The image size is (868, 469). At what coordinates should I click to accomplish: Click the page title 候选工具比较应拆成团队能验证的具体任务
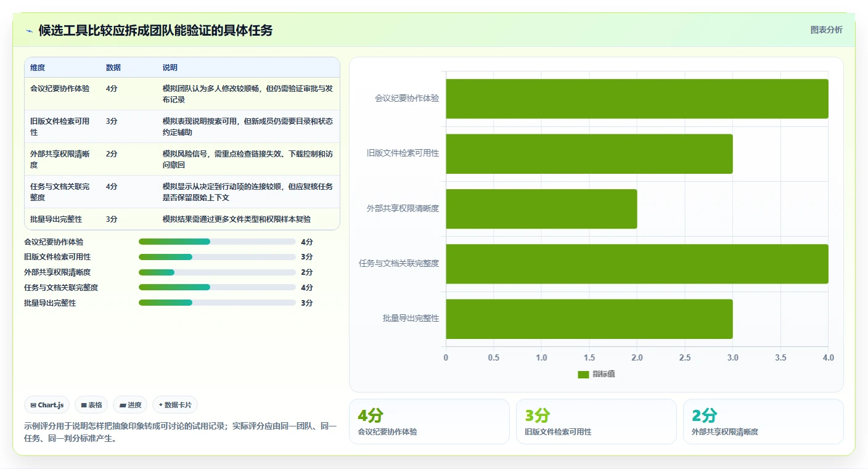click(x=155, y=31)
